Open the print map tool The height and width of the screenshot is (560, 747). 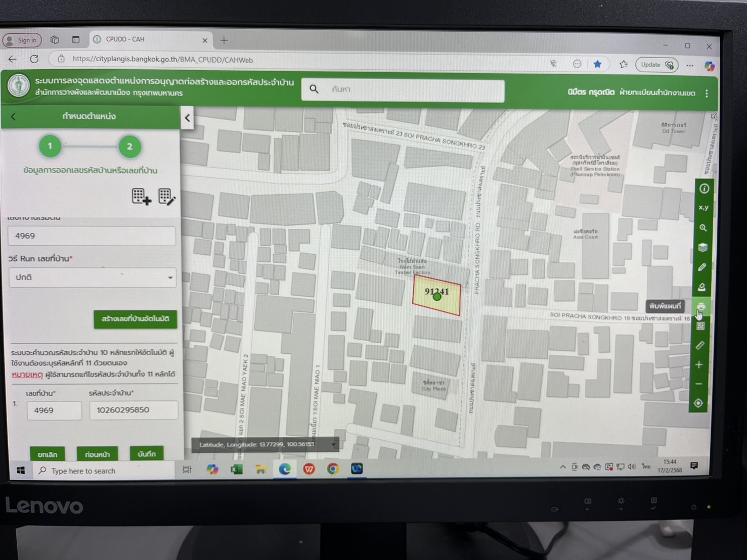coord(701,307)
